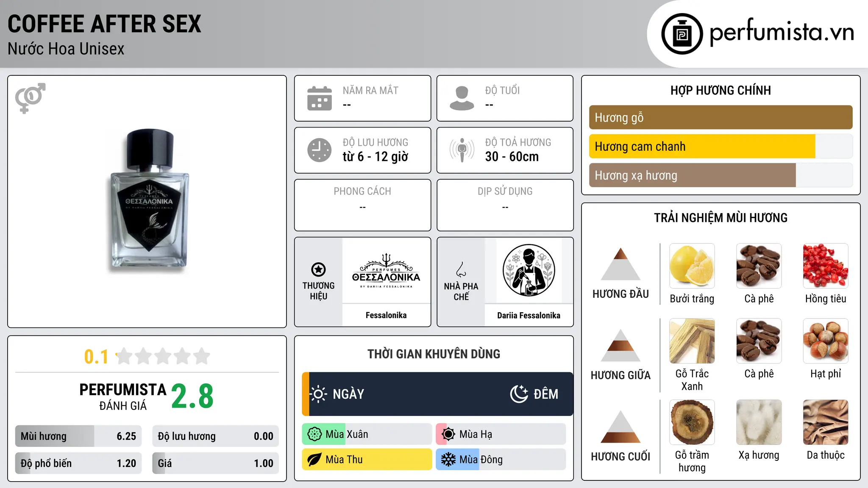Open the Fessalonika brand logo image

[x=386, y=270]
